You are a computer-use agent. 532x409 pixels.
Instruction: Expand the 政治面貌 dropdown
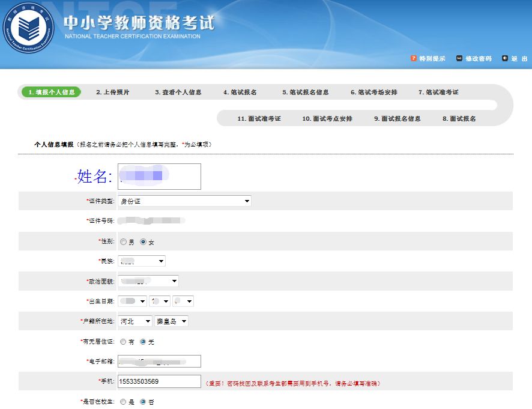point(148,281)
